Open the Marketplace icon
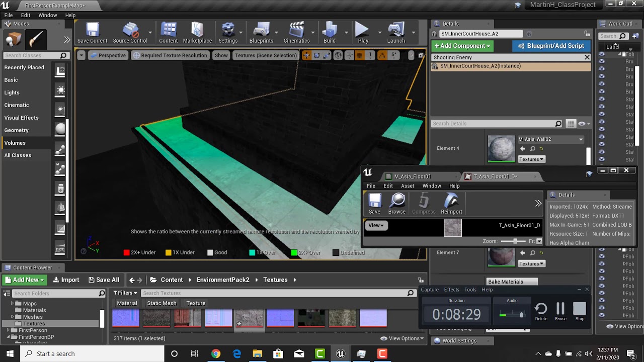The image size is (644, 362). 197,33
